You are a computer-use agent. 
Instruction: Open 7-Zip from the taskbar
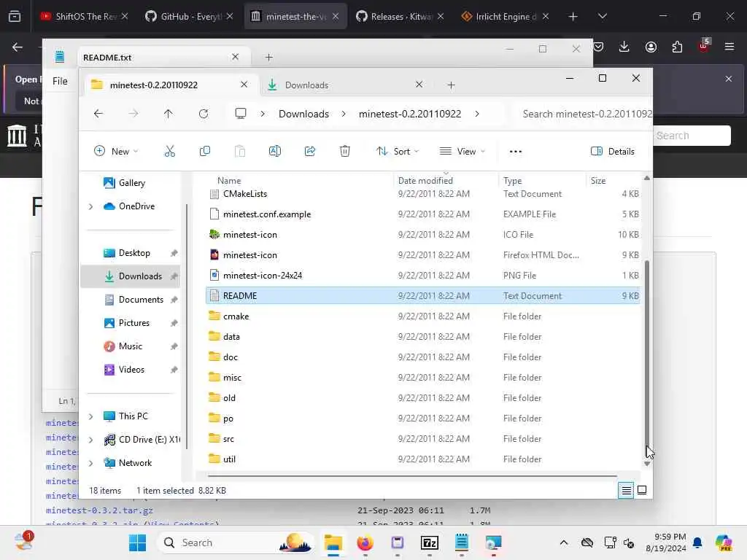pos(429,542)
